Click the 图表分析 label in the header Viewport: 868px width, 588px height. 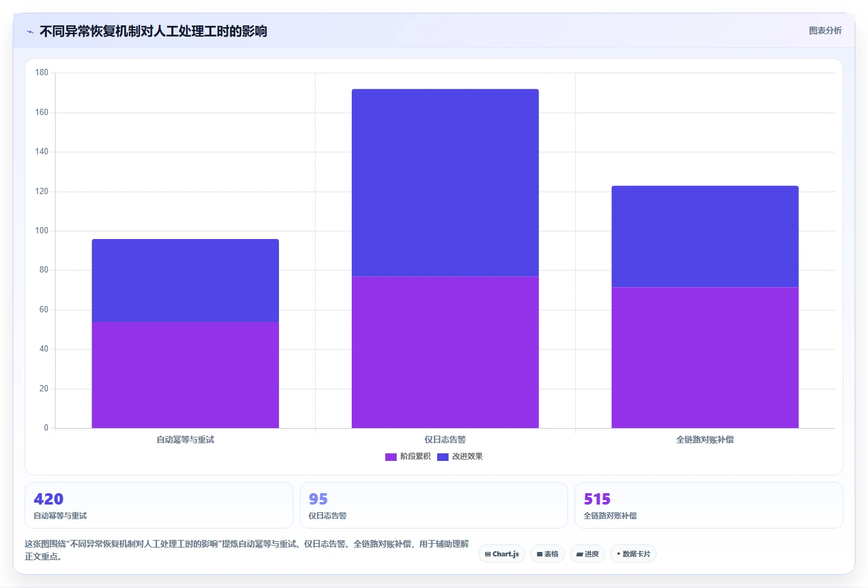(825, 30)
